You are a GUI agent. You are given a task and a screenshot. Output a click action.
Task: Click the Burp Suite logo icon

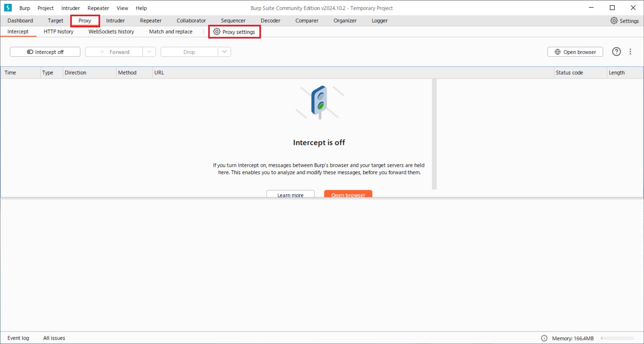tap(8, 8)
